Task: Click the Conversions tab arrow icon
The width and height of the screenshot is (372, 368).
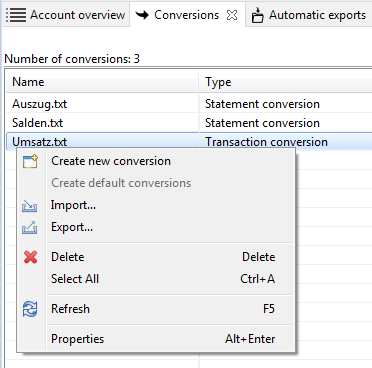Action: coord(142,15)
